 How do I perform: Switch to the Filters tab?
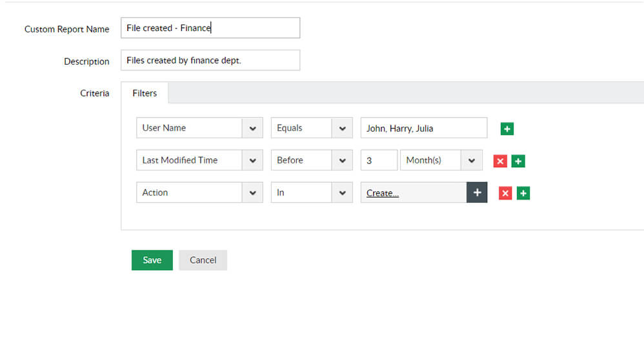pos(145,93)
